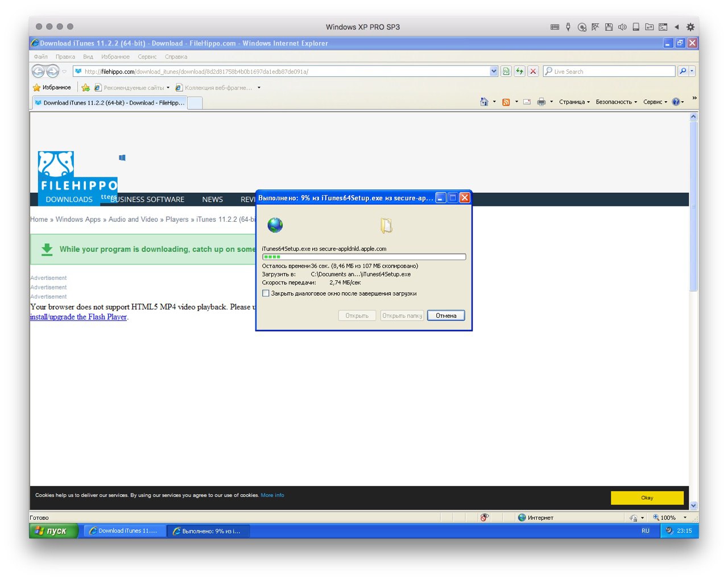Expand the Коллекция веб-фрагментов dropdown

(259, 88)
